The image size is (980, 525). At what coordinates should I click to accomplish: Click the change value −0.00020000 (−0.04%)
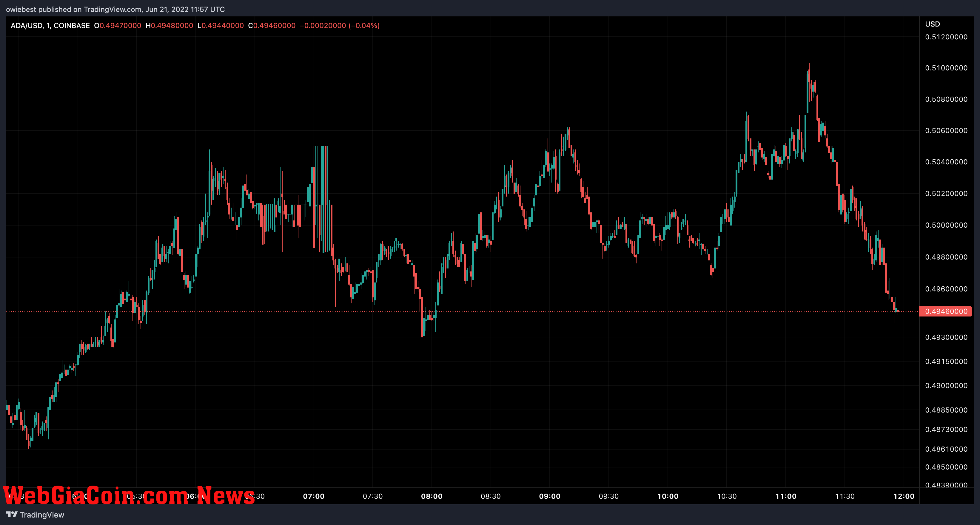coord(340,25)
